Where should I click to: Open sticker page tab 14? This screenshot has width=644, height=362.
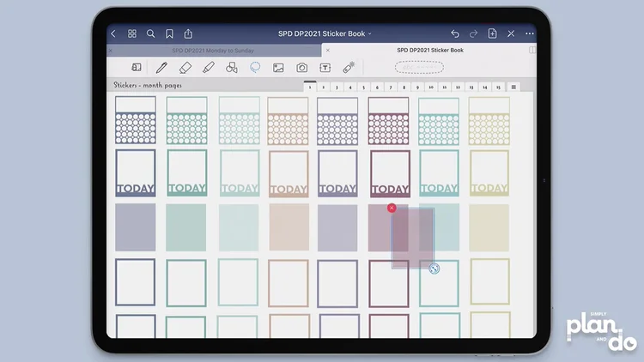point(484,87)
